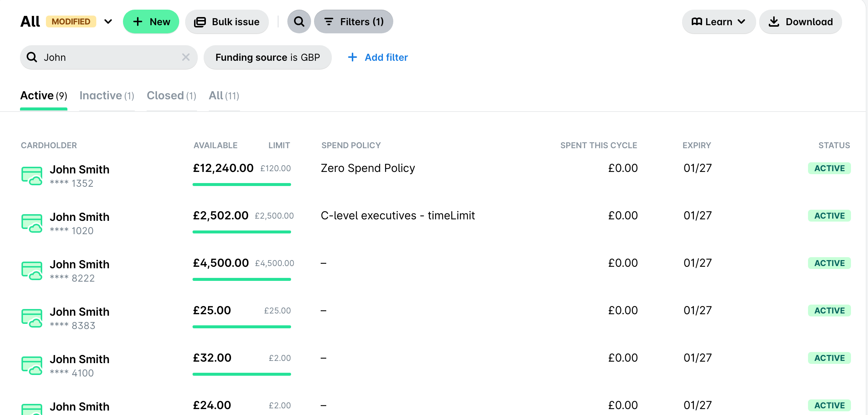Switch to the Inactive (1) tab
Image resolution: width=868 pixels, height=415 pixels.
(x=107, y=96)
